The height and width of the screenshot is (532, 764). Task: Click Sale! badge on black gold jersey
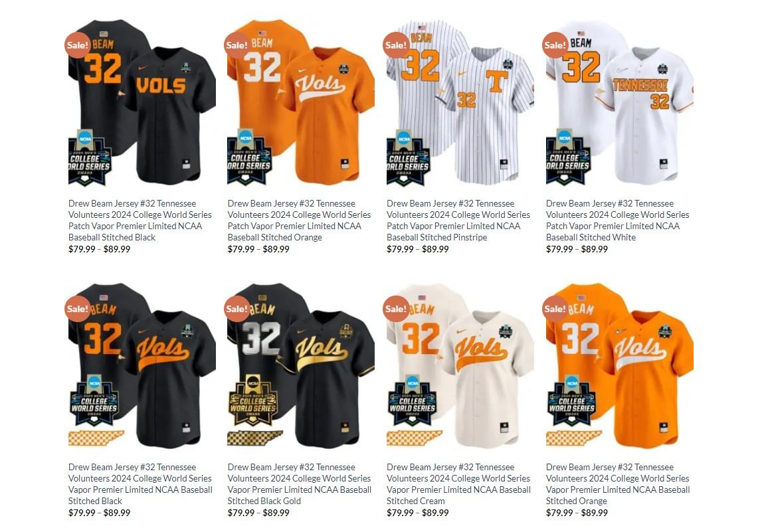tap(237, 309)
